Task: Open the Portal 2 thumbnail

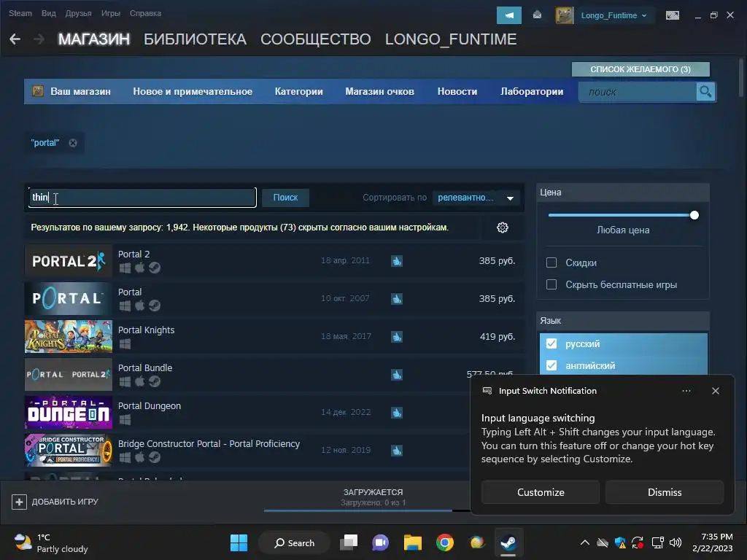Action: 68,260
